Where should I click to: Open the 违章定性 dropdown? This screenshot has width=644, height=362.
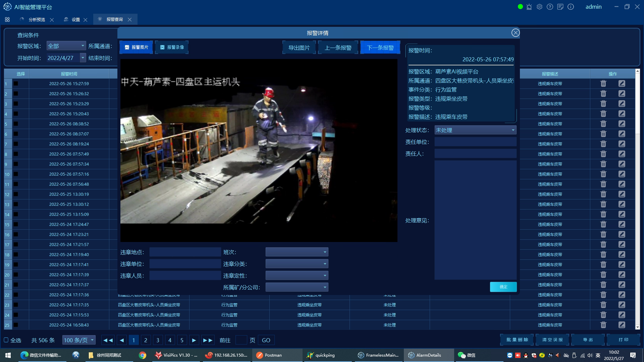[x=297, y=276]
